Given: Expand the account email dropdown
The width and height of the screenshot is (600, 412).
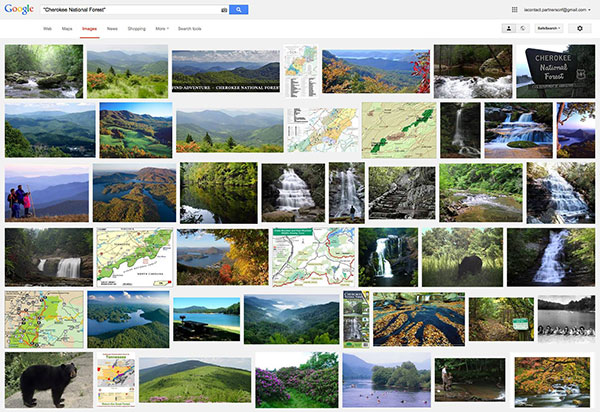Looking at the screenshot, I should pyautogui.click(x=557, y=10).
